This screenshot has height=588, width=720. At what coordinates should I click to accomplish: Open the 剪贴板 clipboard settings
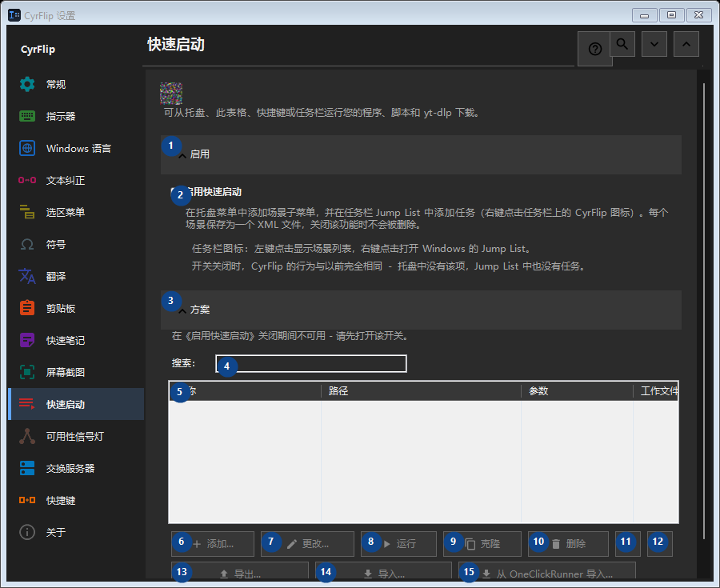click(76, 309)
